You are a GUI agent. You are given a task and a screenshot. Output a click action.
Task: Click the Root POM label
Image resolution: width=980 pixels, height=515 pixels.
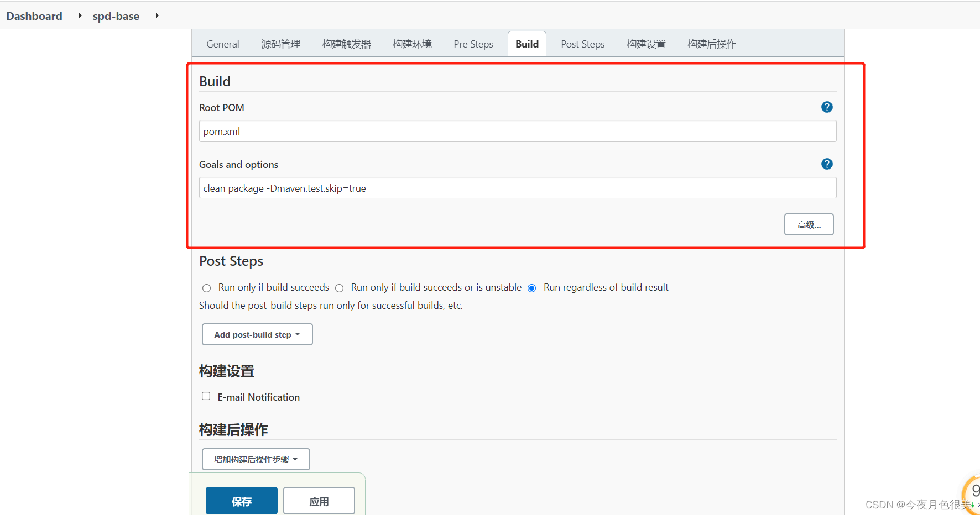click(222, 108)
